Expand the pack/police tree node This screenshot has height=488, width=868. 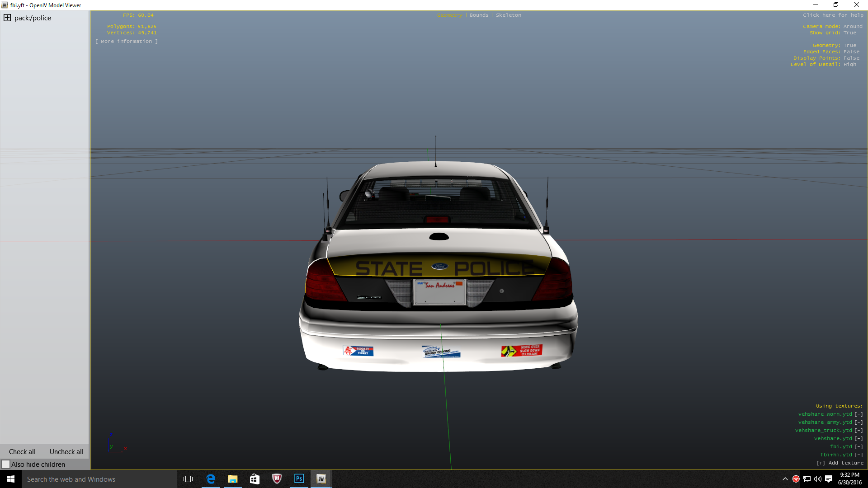point(7,18)
